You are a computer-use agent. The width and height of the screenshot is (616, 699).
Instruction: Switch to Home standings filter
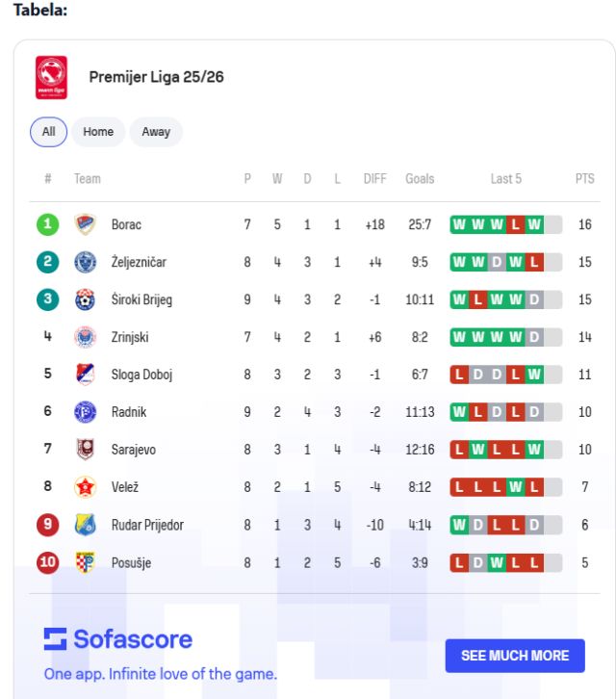[x=98, y=132]
